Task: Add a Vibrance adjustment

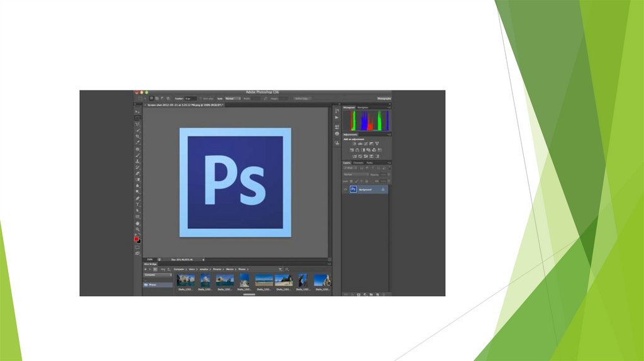Action: [x=377, y=144]
